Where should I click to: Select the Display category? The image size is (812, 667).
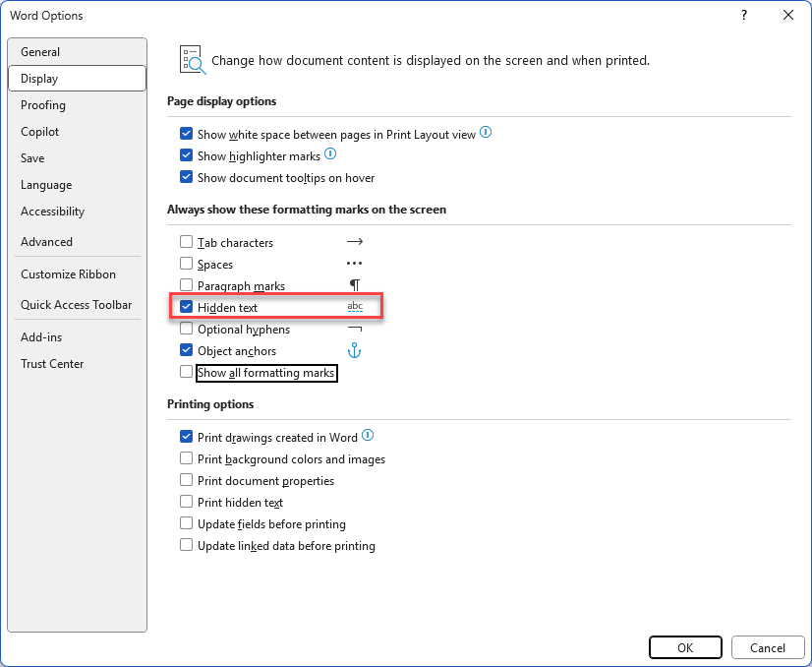(x=77, y=79)
